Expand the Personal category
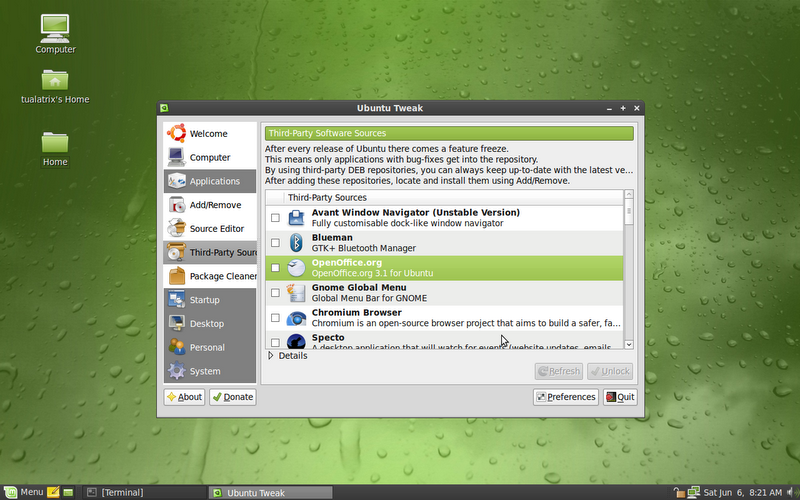This screenshot has width=800, height=500. pos(210,347)
